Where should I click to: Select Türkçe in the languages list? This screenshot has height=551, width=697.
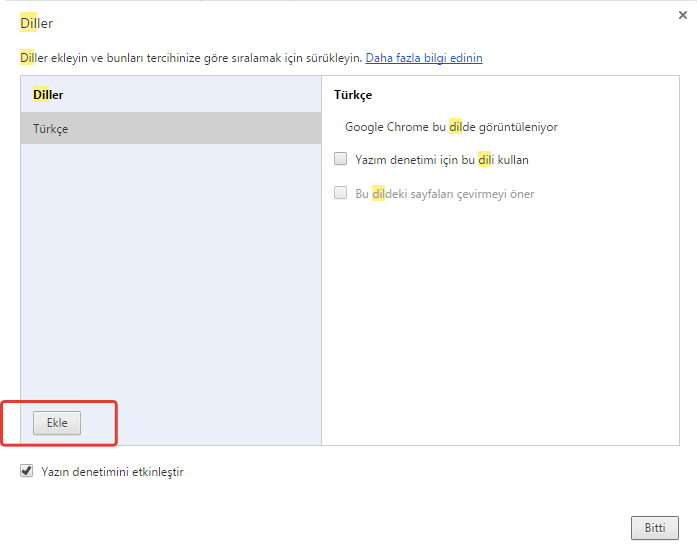(x=171, y=128)
